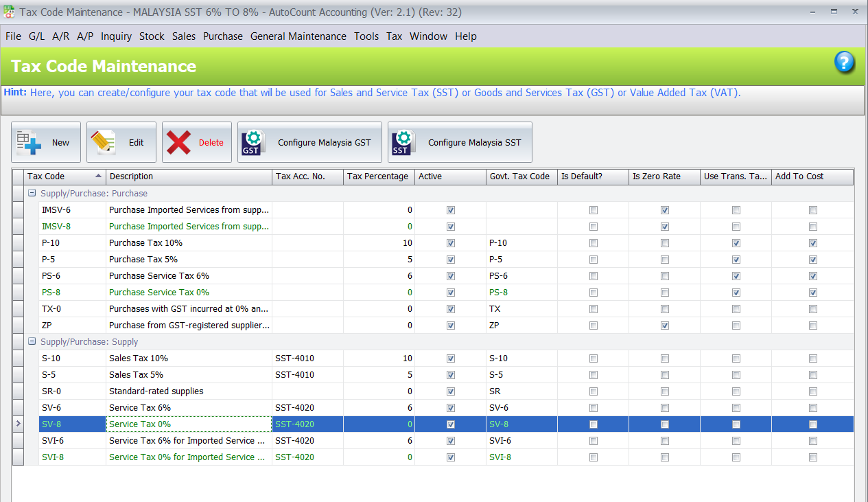Collapse the Supply/Purchase: Supply group
The width and height of the screenshot is (868, 502).
coord(32,342)
